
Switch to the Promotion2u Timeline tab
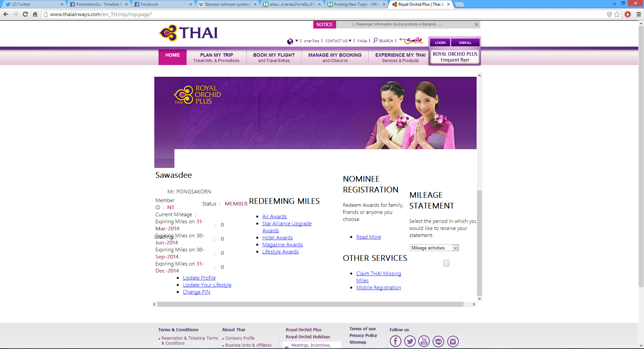click(99, 4)
